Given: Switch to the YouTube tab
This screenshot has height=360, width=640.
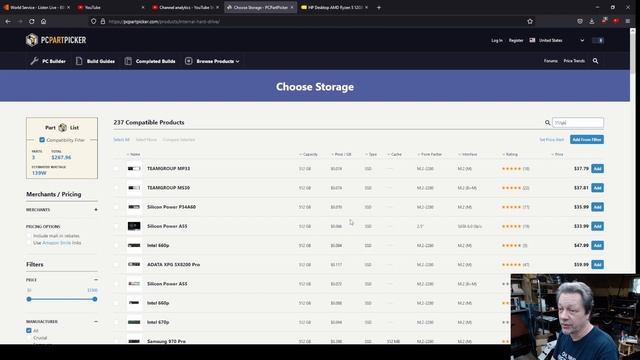Looking at the screenshot, I should (x=111, y=7).
